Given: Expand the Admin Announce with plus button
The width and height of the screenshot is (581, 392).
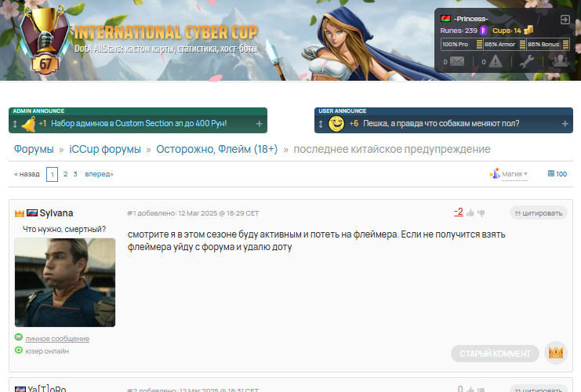Looking at the screenshot, I should point(260,124).
